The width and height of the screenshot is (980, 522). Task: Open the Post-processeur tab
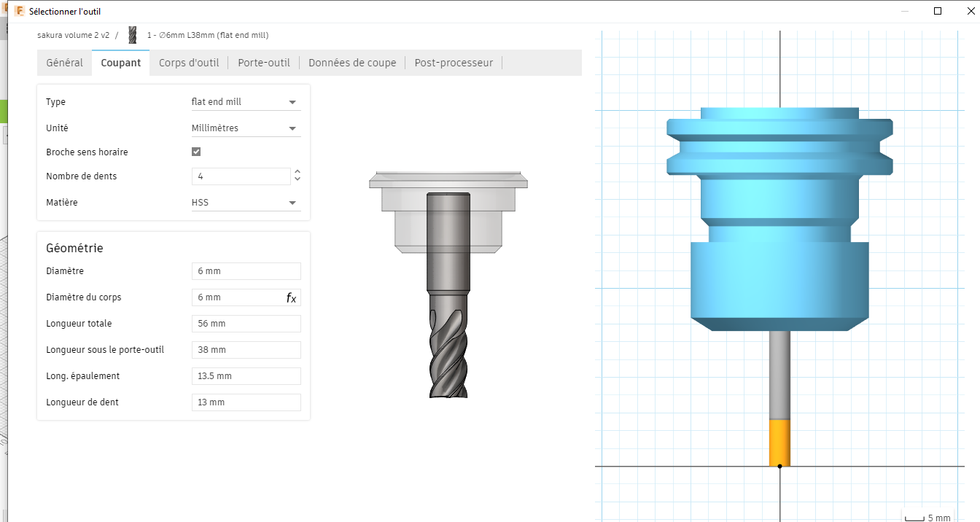(x=454, y=63)
